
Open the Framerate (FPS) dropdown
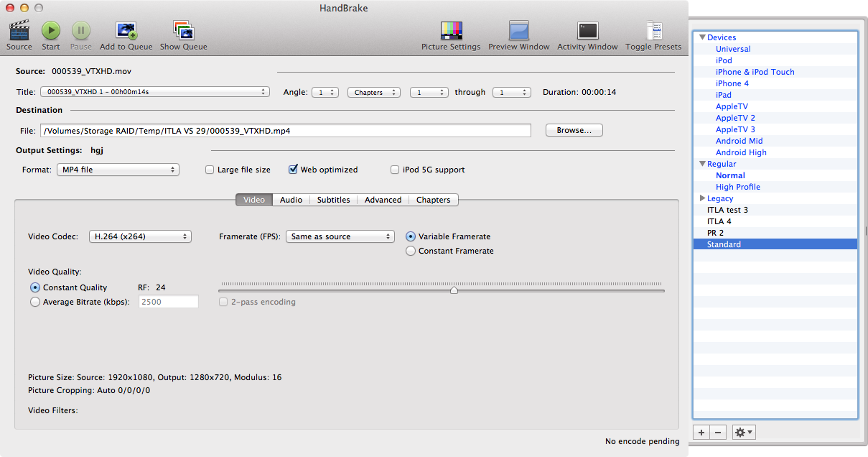(x=340, y=236)
